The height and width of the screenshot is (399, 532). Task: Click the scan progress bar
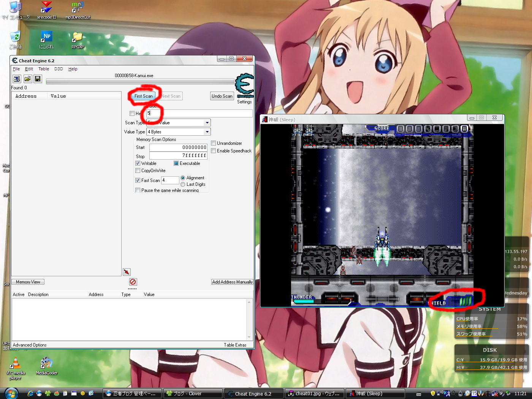(140, 81)
